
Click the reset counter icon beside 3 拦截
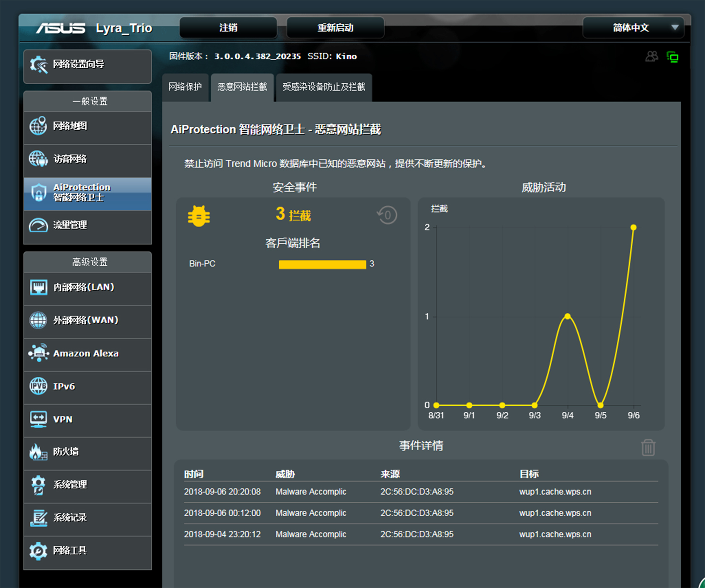click(x=387, y=215)
